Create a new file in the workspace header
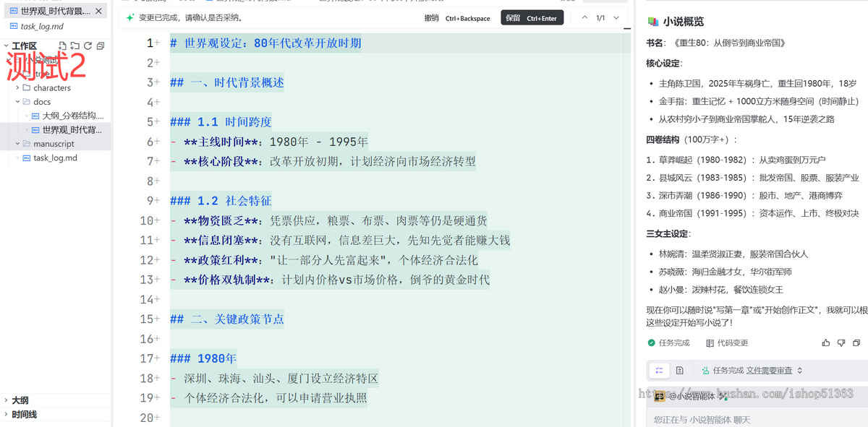Viewport: 868px width, 427px height. coord(62,46)
